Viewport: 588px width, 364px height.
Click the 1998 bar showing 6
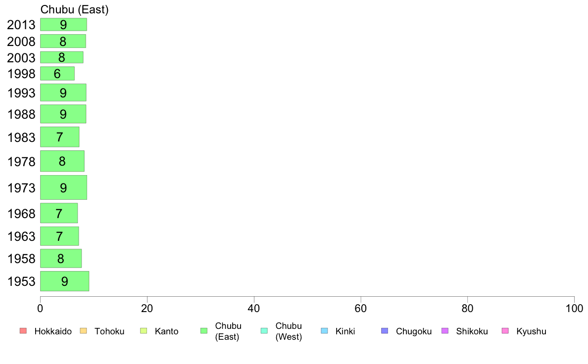point(57,74)
